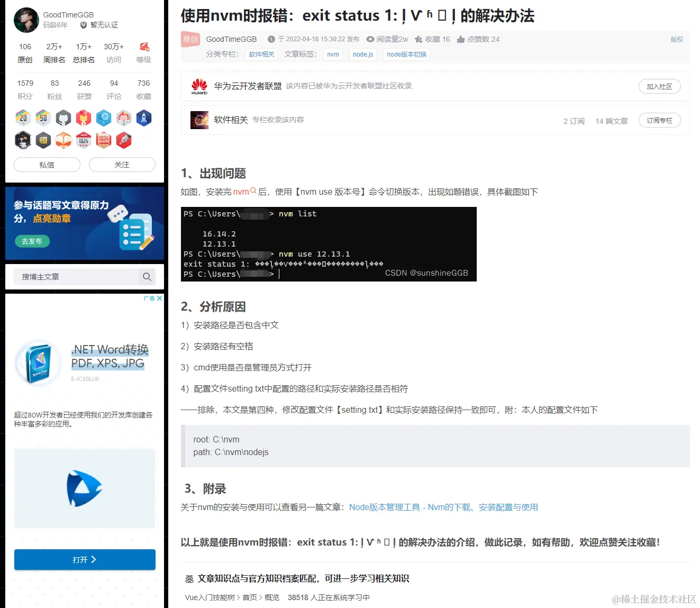Open the nvm error terminal screenshot

pyautogui.click(x=329, y=244)
